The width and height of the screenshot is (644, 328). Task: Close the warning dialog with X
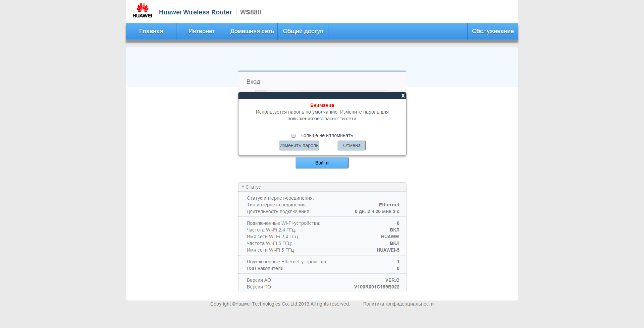403,96
